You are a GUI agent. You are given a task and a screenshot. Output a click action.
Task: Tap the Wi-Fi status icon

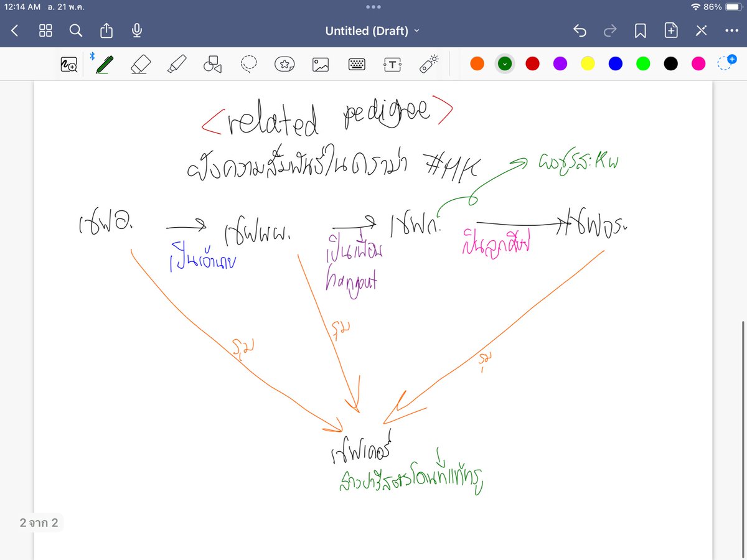coord(696,7)
